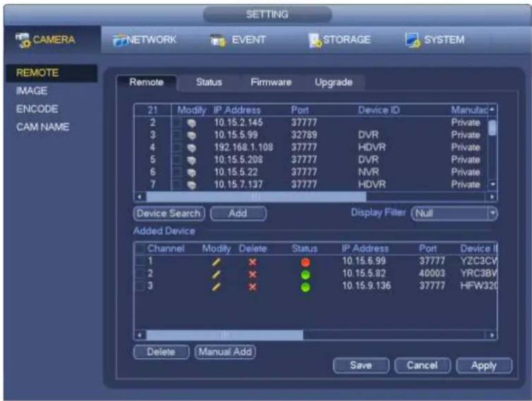This screenshot has width=532, height=401.
Task: Click red status indicator of channel 1
Action: click(x=305, y=263)
